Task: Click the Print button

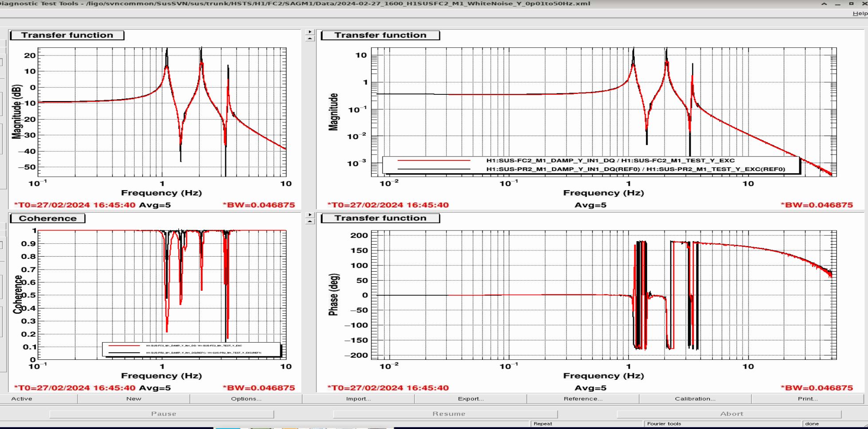Action: (x=807, y=399)
